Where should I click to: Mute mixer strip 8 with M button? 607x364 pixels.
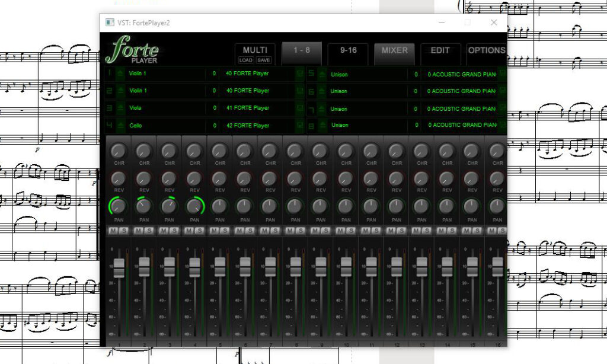point(290,231)
